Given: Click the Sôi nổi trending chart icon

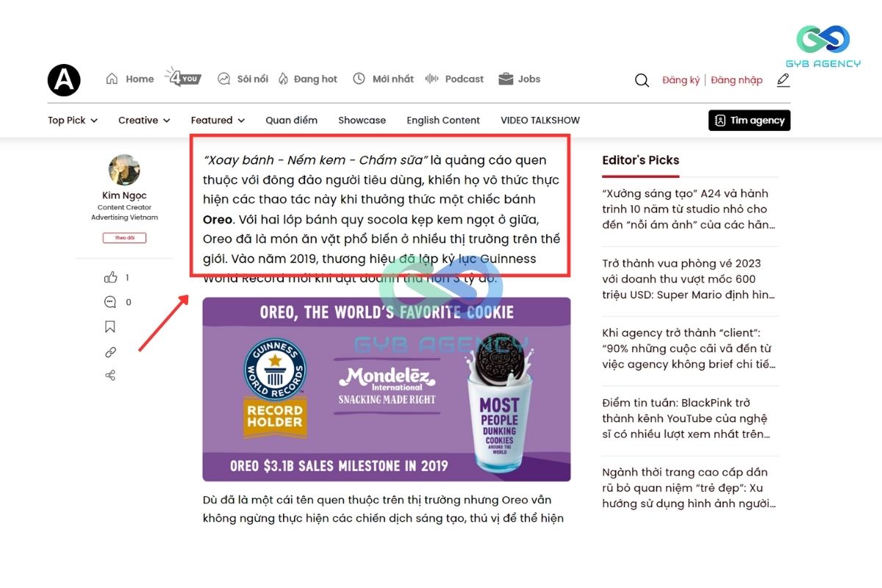Looking at the screenshot, I should coord(224,79).
